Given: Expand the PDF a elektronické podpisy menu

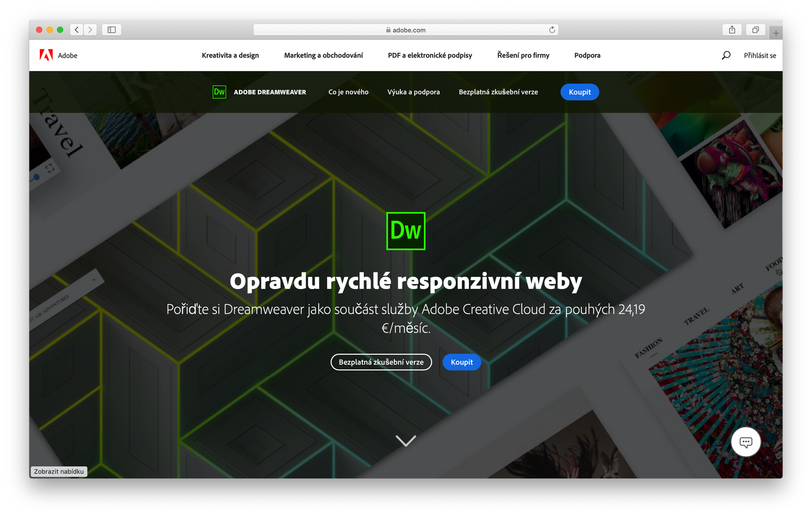Looking at the screenshot, I should [430, 55].
